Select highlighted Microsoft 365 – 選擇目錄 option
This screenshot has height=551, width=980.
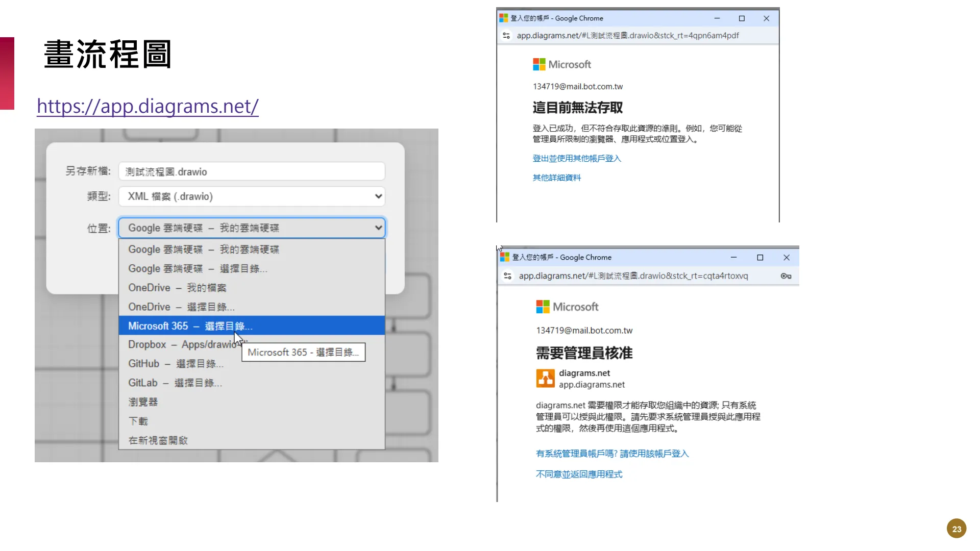(252, 326)
